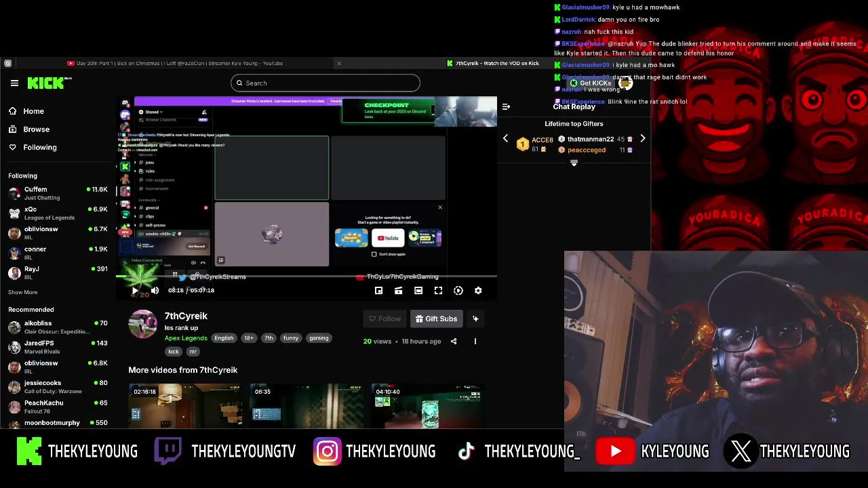The height and width of the screenshot is (488, 868).
Task: Toggle theatre mode on the player
Action: (418, 291)
